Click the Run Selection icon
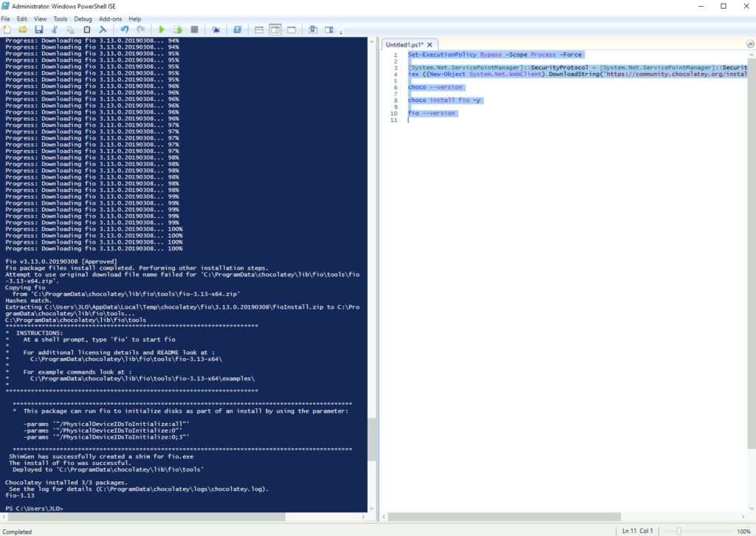The height and width of the screenshot is (536, 756). coord(178,30)
